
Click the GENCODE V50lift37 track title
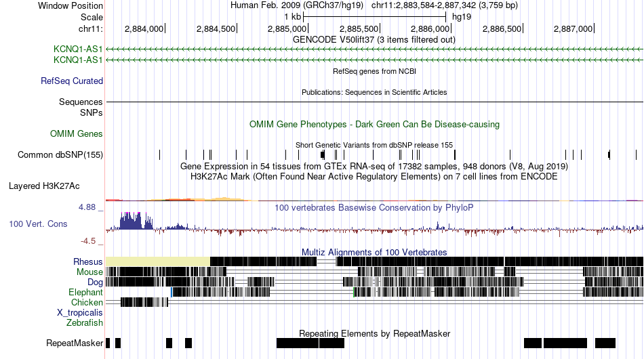(374, 40)
